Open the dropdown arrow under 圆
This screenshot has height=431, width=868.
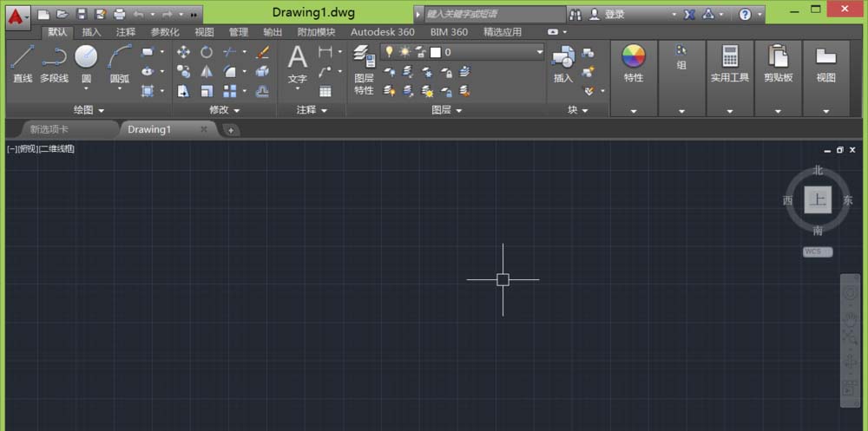[86, 88]
